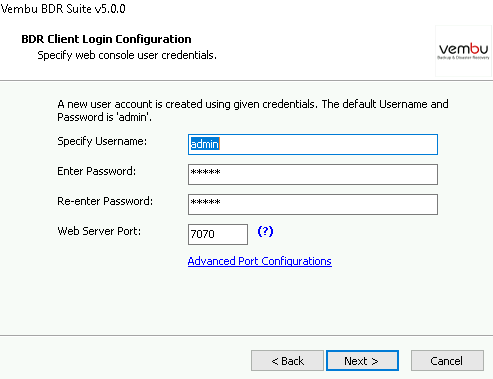Viewport: 493px width, 379px height.
Task: Click the Enter Password: label
Action: pyautogui.click(x=97, y=171)
